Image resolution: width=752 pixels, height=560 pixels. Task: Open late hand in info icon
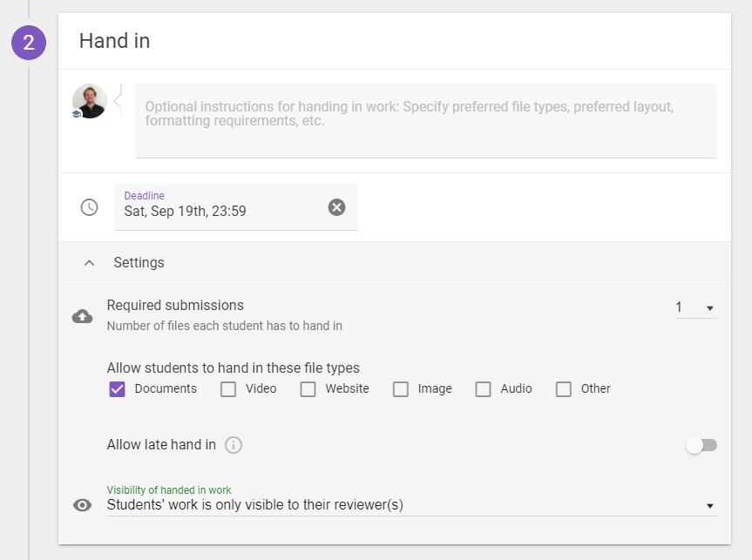tap(234, 445)
